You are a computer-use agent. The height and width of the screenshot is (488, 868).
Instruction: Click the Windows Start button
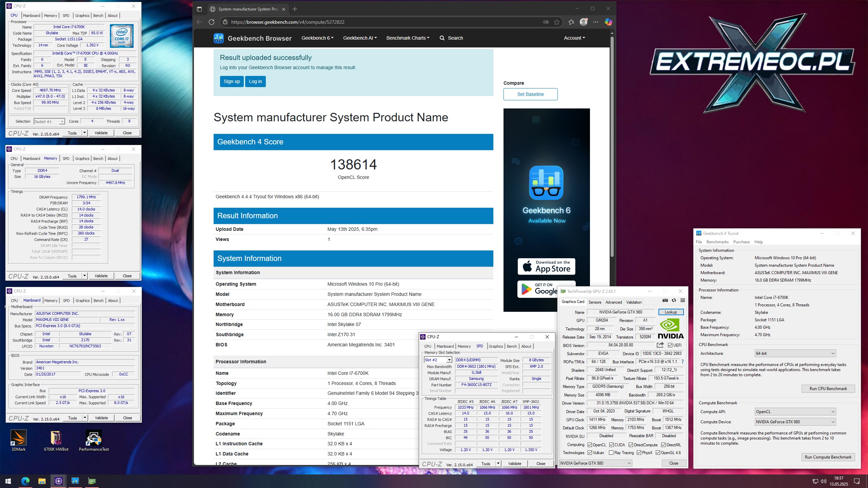click(x=8, y=481)
